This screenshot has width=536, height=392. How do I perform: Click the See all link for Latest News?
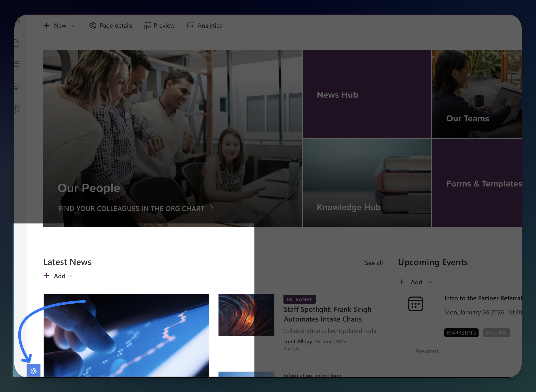[x=374, y=263]
